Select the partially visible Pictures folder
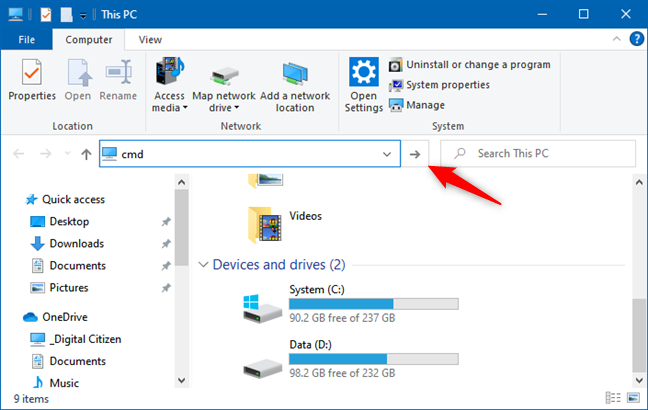The width and height of the screenshot is (648, 410). tap(266, 181)
